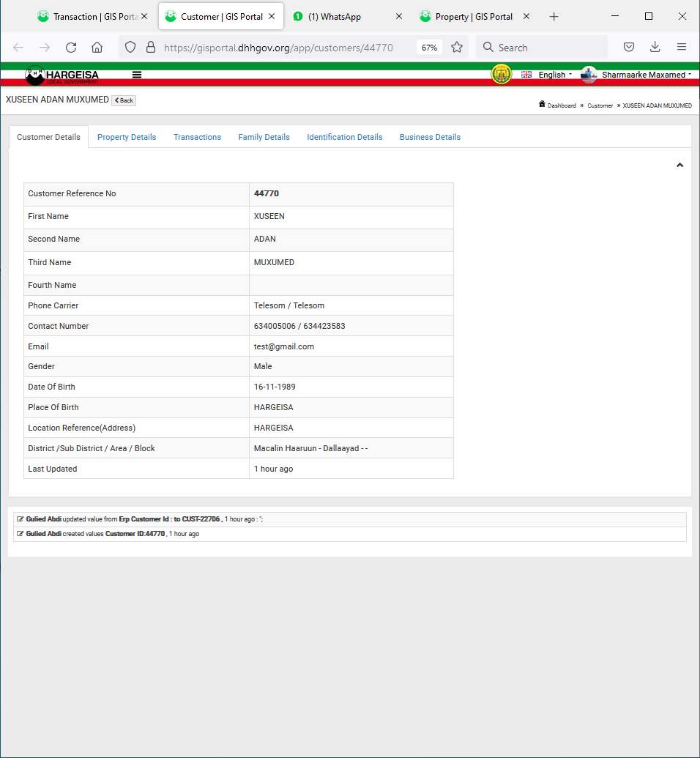Image resolution: width=700 pixels, height=758 pixels.
Task: Go to the browser home page
Action: tap(97, 48)
